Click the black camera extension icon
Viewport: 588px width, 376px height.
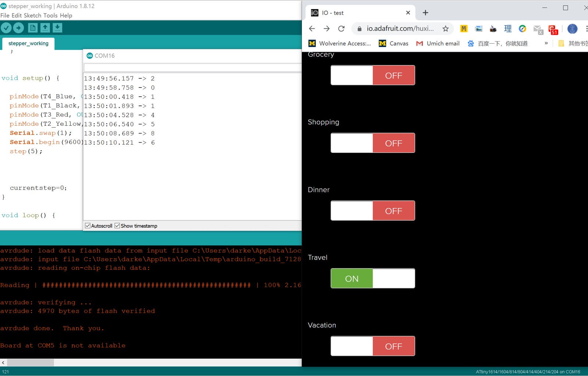click(x=493, y=28)
